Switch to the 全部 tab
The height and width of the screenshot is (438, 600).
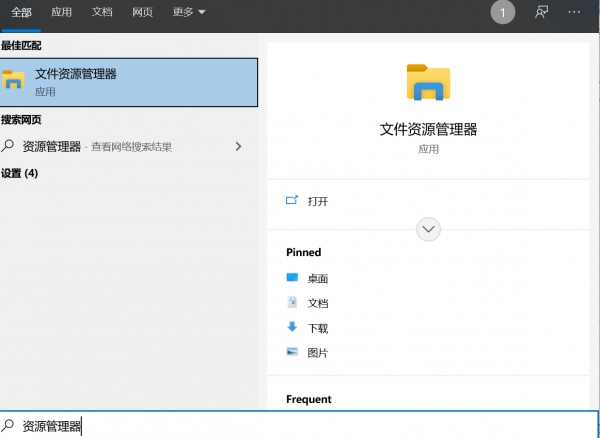[x=21, y=12]
